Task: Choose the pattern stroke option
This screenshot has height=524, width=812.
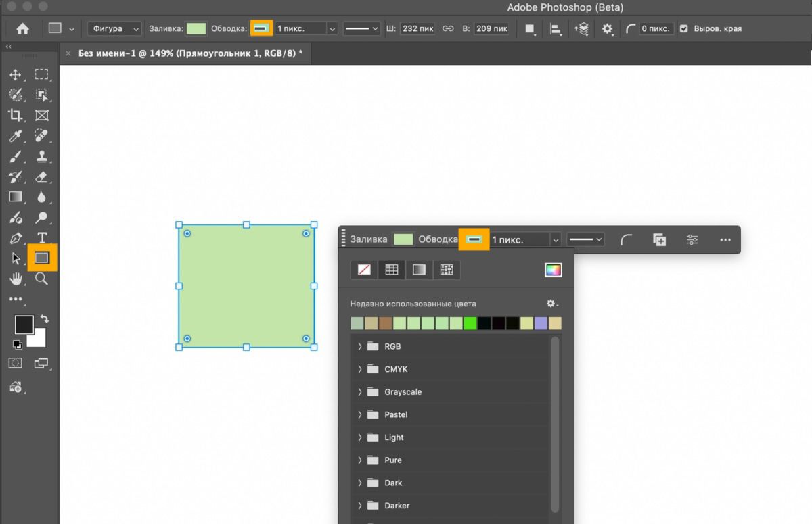Action: tap(446, 270)
